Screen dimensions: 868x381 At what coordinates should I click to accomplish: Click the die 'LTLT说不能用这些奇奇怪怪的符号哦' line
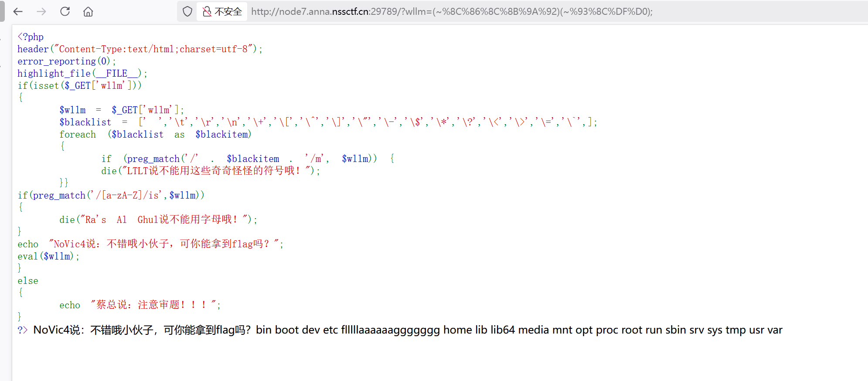point(211,171)
